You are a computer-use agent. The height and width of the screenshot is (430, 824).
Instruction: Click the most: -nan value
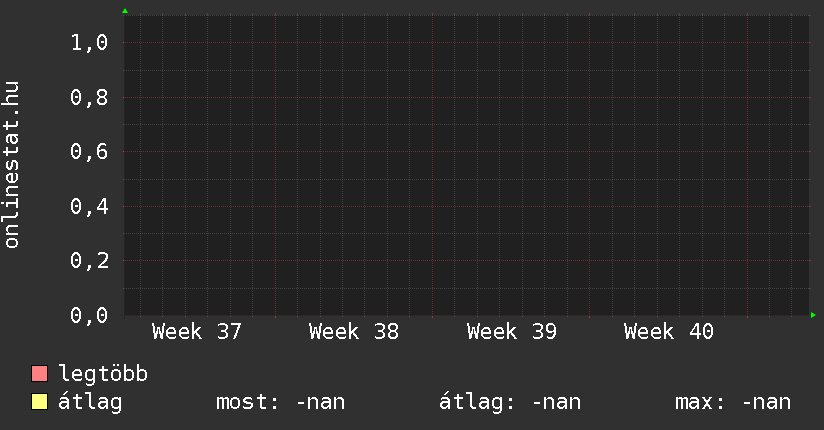pyautogui.click(x=281, y=402)
